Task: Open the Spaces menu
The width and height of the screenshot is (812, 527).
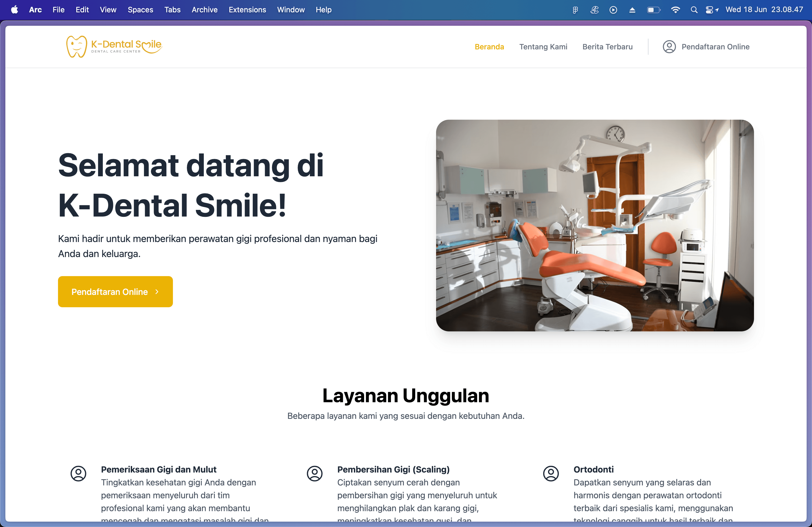Action: (x=140, y=10)
